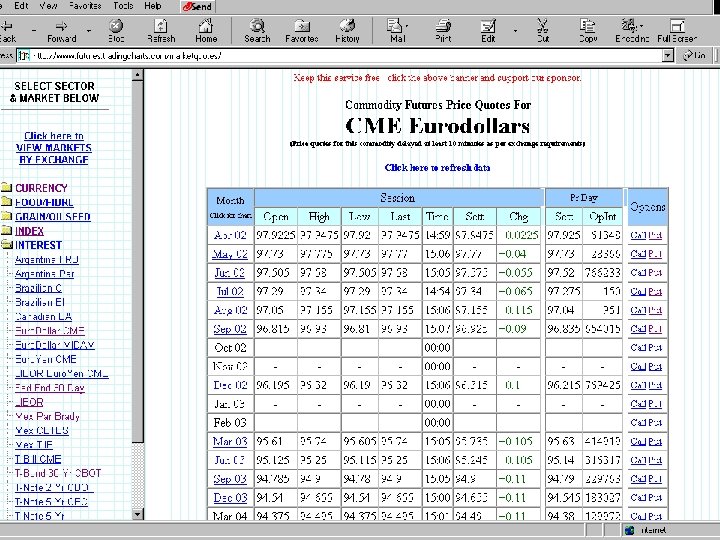Print the current page
Viewport: 720px width, 540px height.
point(443,31)
